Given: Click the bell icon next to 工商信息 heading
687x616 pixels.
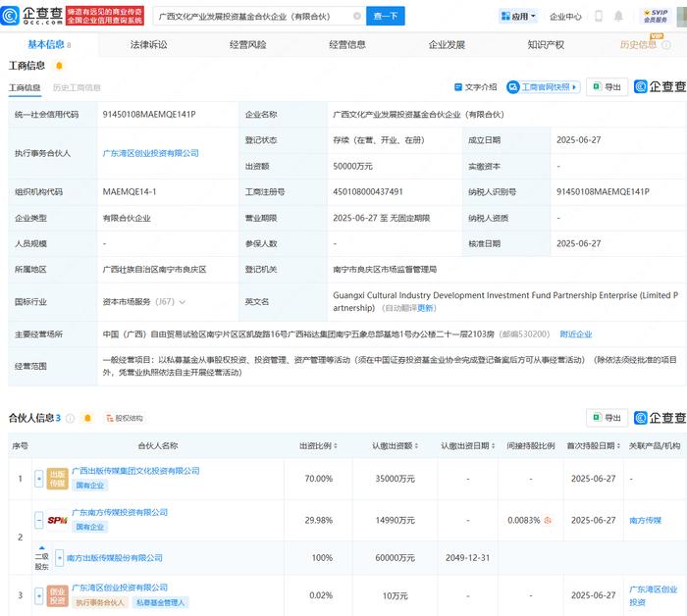Looking at the screenshot, I should pos(59,66).
